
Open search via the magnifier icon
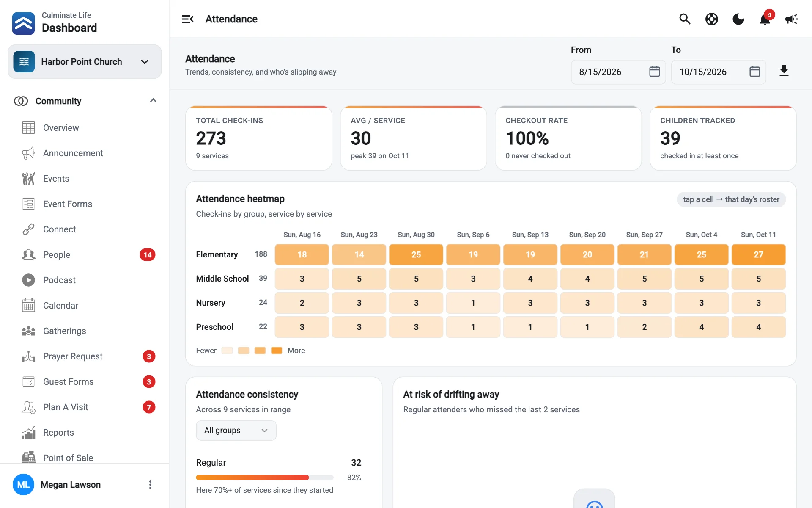tap(685, 19)
